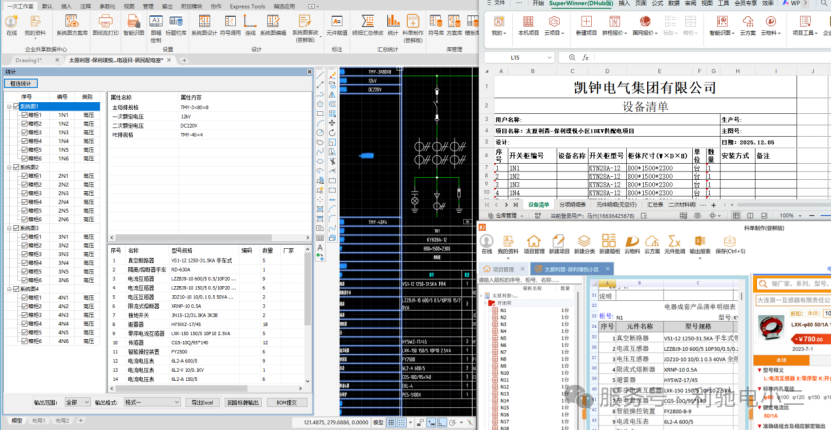Toggle the 系统图4 checkbox
Viewport: 831px width, 430px height.
pos(16,289)
